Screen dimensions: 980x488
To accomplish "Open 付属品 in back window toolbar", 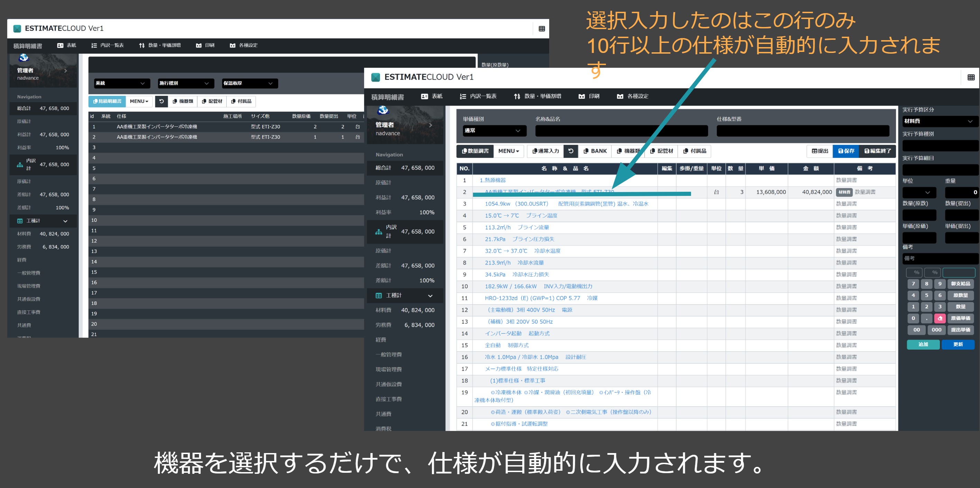I will (x=241, y=101).
